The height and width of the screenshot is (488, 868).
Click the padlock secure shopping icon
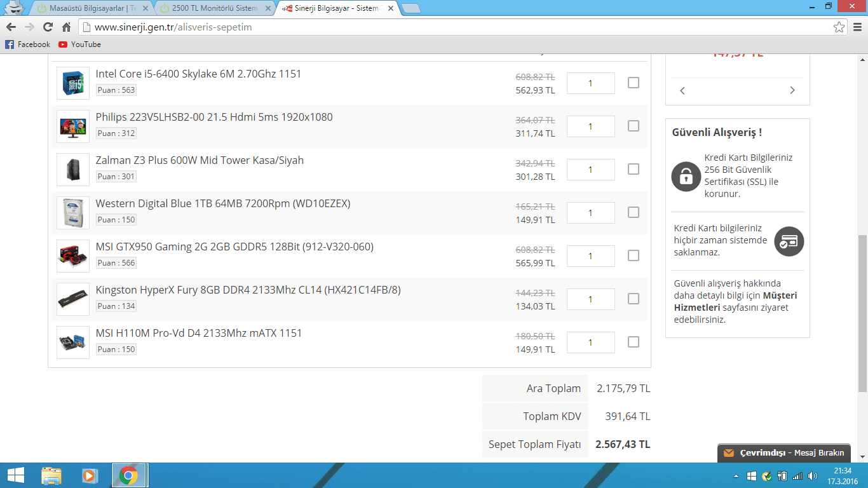686,176
